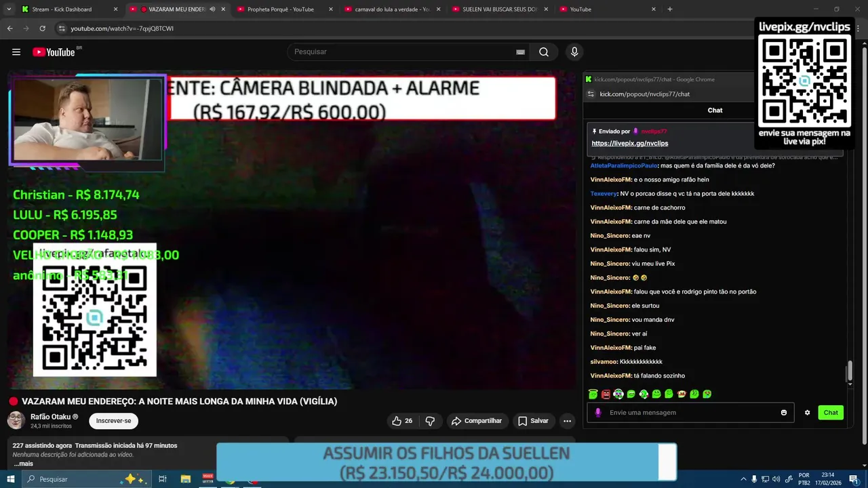Open the livepix.gg/nvclips pinned link in chat
Screen dimensions: 868x488
(x=630, y=144)
